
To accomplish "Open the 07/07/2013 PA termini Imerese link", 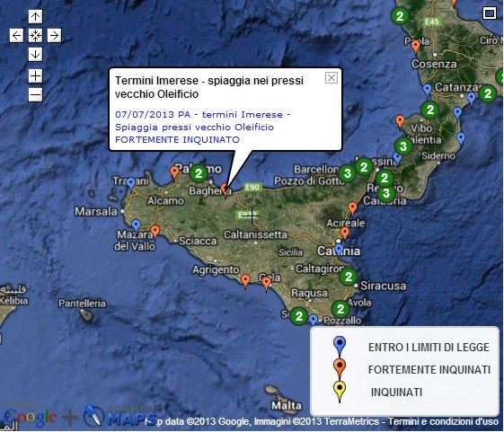I will (202, 127).
